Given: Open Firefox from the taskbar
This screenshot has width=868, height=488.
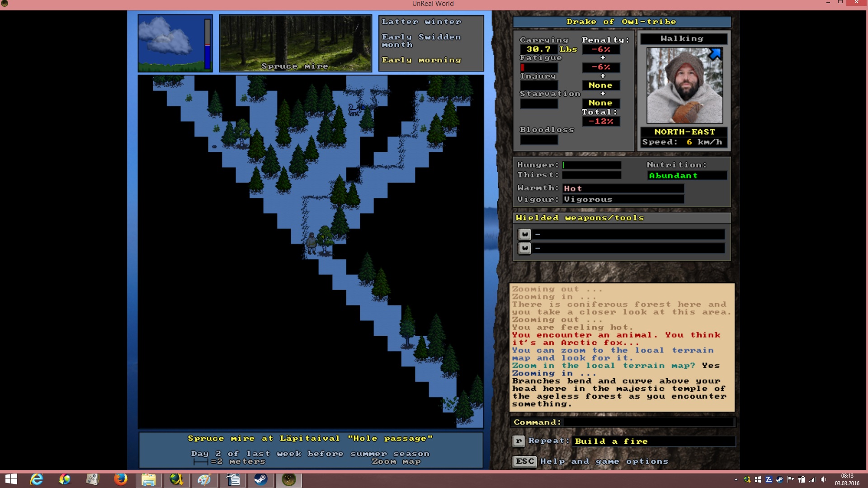Looking at the screenshot, I should tap(120, 479).
